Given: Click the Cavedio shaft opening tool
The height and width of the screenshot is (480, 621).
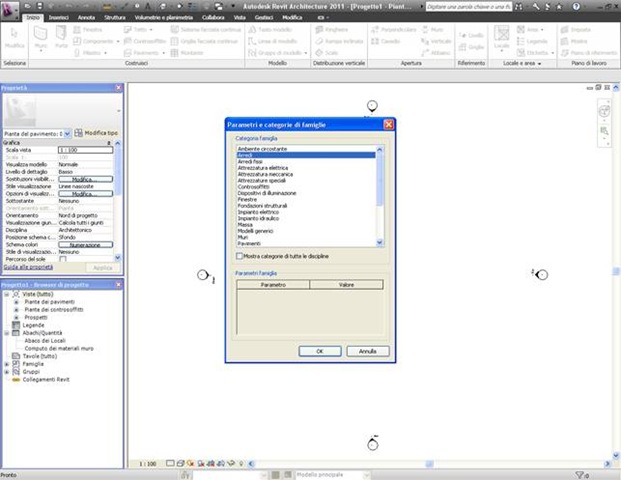Looking at the screenshot, I should click(386, 41).
